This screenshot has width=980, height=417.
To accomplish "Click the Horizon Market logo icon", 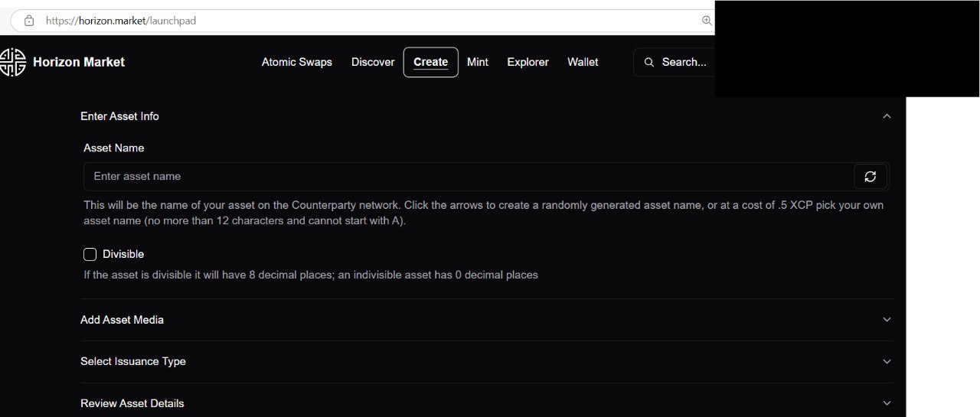I will 13,62.
